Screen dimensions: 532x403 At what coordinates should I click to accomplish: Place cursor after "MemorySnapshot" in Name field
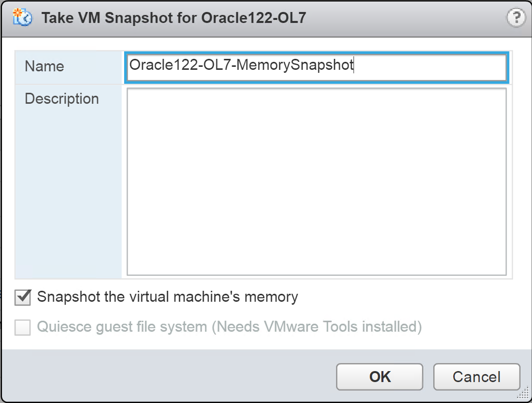click(x=354, y=65)
